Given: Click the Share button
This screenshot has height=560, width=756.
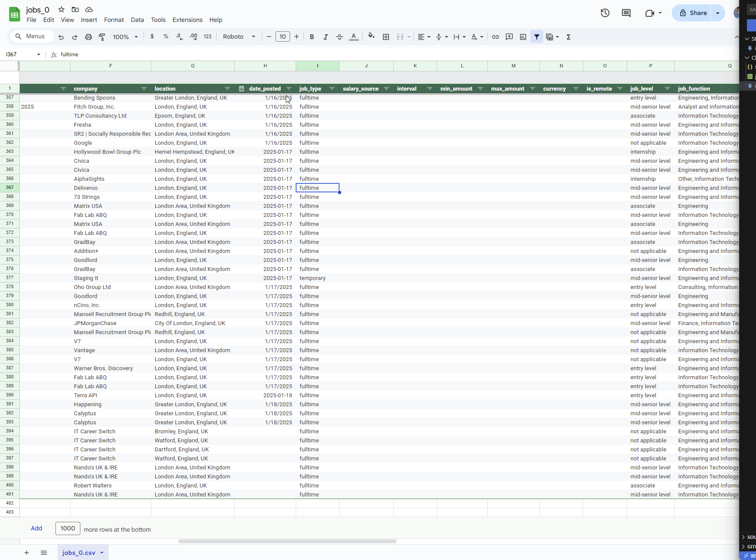Looking at the screenshot, I should coord(693,13).
